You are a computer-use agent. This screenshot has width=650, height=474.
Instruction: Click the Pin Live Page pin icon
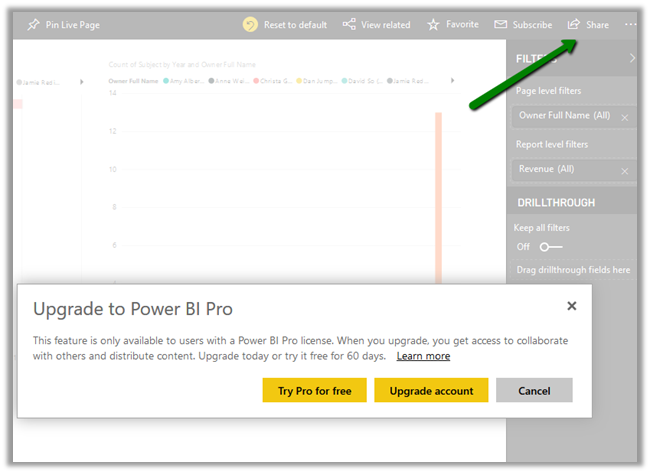pos(34,24)
